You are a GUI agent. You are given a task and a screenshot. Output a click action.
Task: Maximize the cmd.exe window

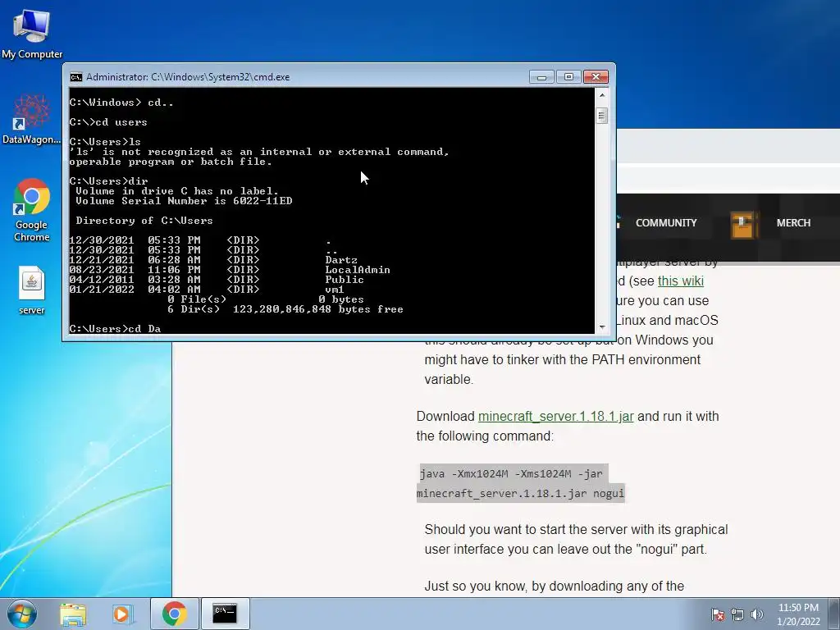tap(568, 77)
